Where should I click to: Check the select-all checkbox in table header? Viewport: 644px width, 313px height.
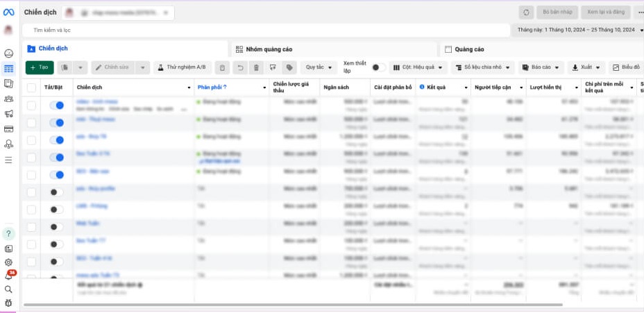point(31,87)
